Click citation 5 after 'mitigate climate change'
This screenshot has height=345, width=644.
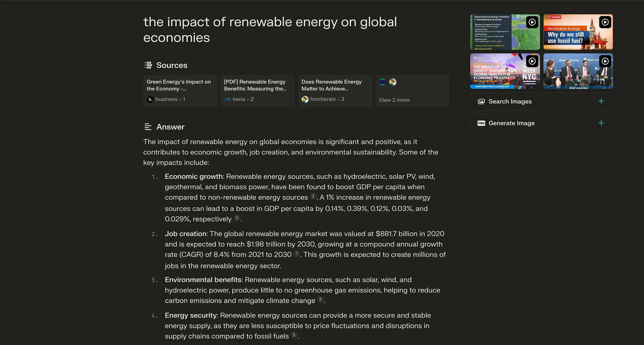[x=320, y=299]
